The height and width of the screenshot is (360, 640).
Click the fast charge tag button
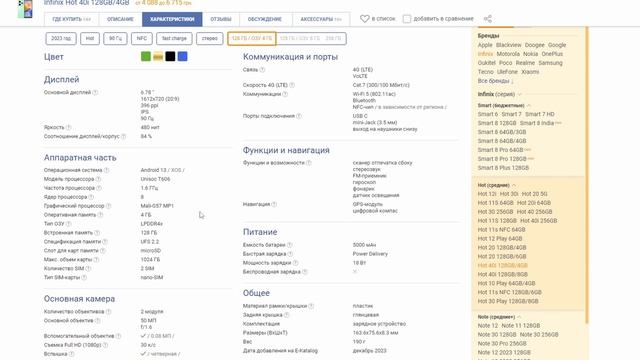coord(174,38)
